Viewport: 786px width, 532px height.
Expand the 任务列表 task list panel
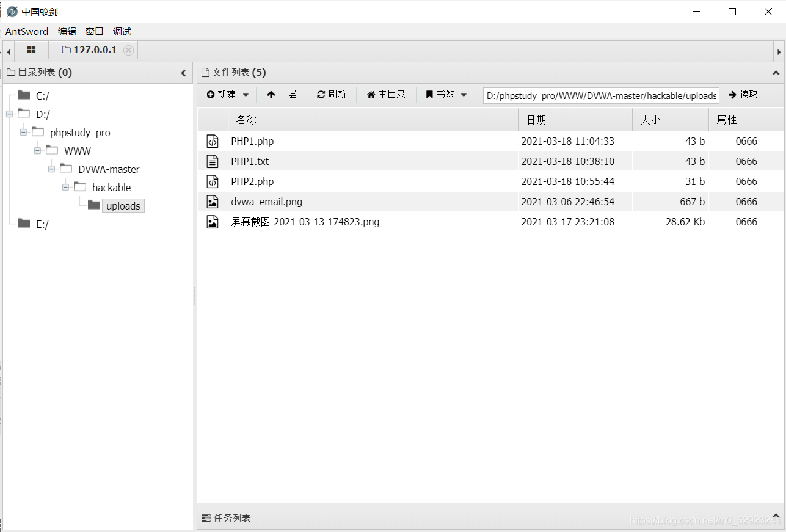[776, 516]
